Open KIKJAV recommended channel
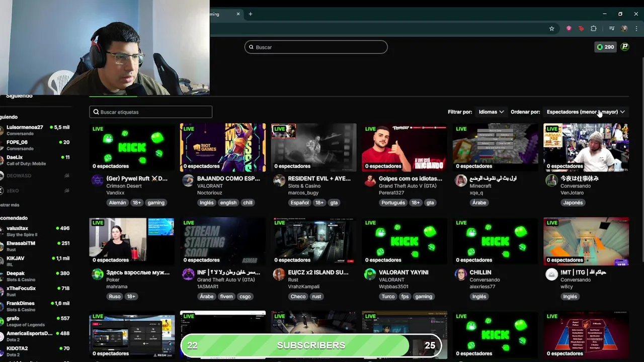644x362 pixels. click(35, 261)
